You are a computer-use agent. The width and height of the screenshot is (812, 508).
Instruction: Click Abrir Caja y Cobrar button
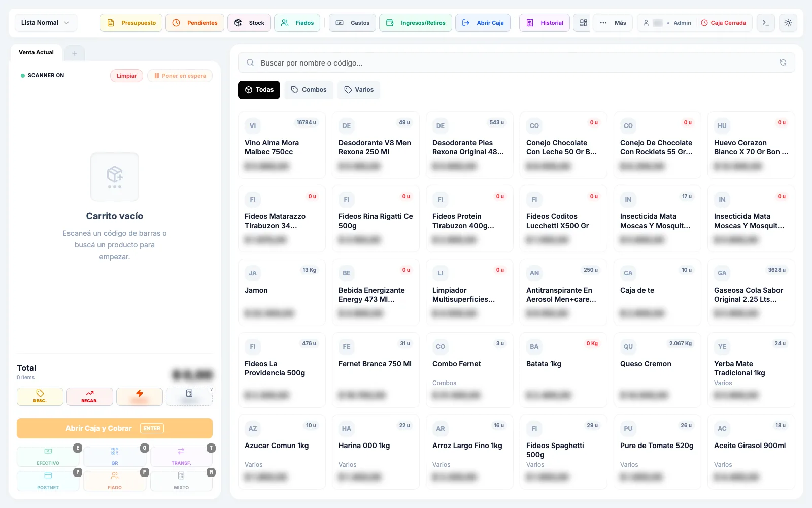115,428
